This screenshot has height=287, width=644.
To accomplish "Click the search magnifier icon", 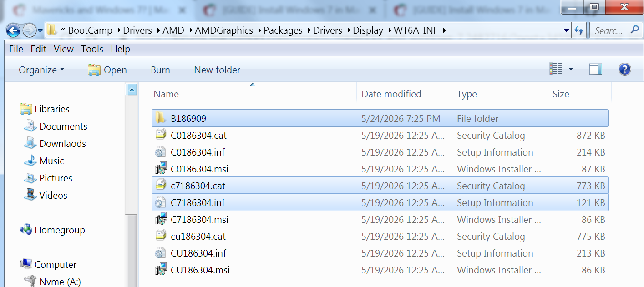I will coord(634,30).
